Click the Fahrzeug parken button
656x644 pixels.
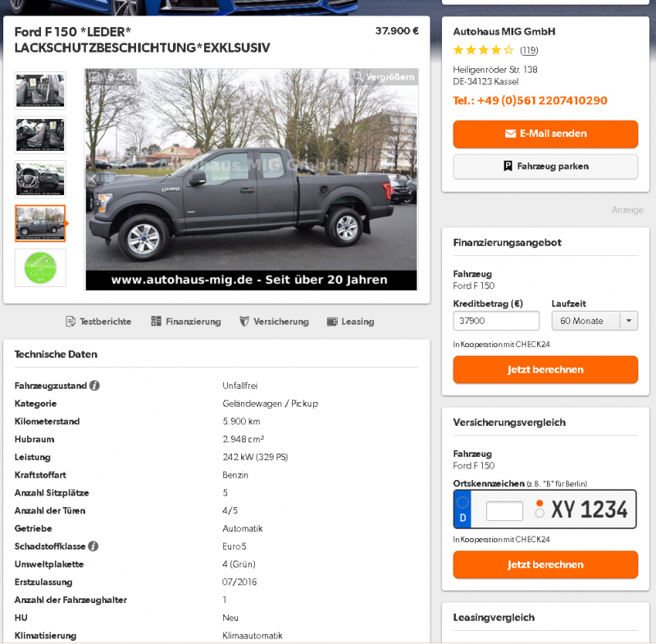(x=545, y=167)
